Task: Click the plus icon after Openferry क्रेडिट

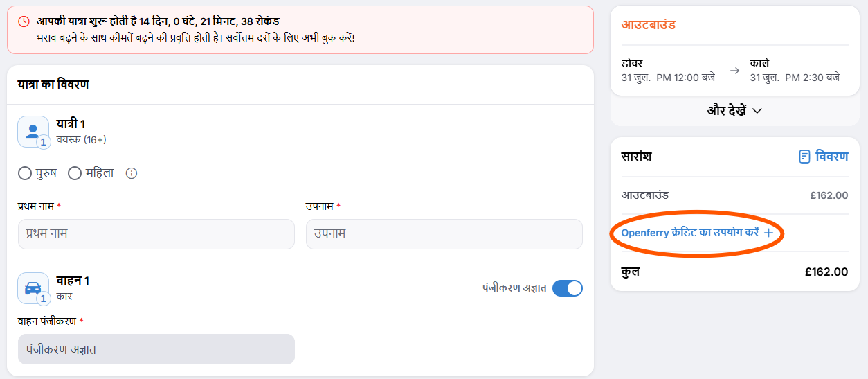Action: click(768, 233)
